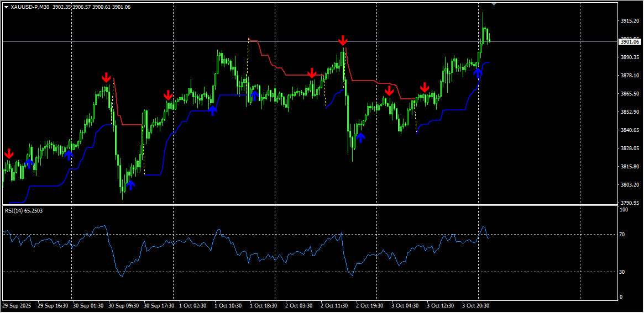Click the highest red sell arrow at 2 Oct peak
The height and width of the screenshot is (313, 644).
pyautogui.click(x=343, y=40)
